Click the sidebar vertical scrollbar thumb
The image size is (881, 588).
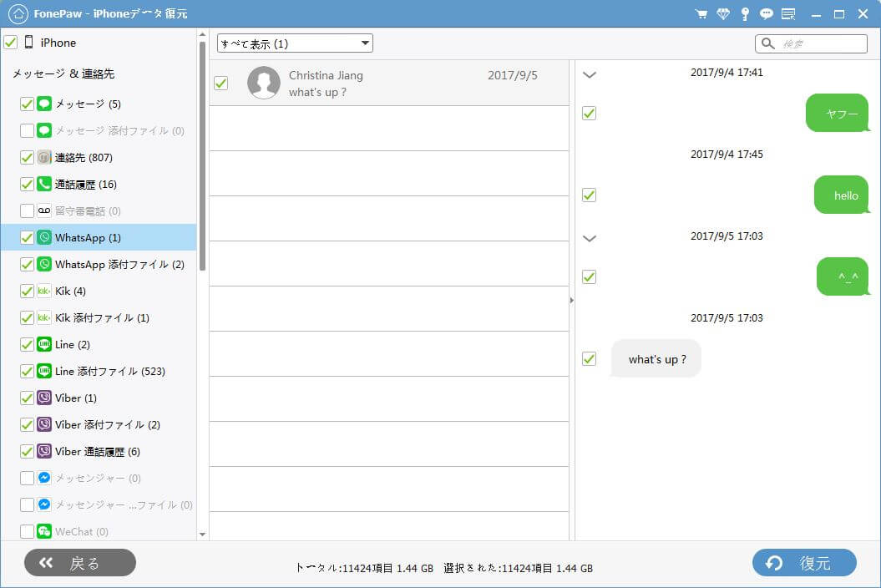pyautogui.click(x=202, y=156)
